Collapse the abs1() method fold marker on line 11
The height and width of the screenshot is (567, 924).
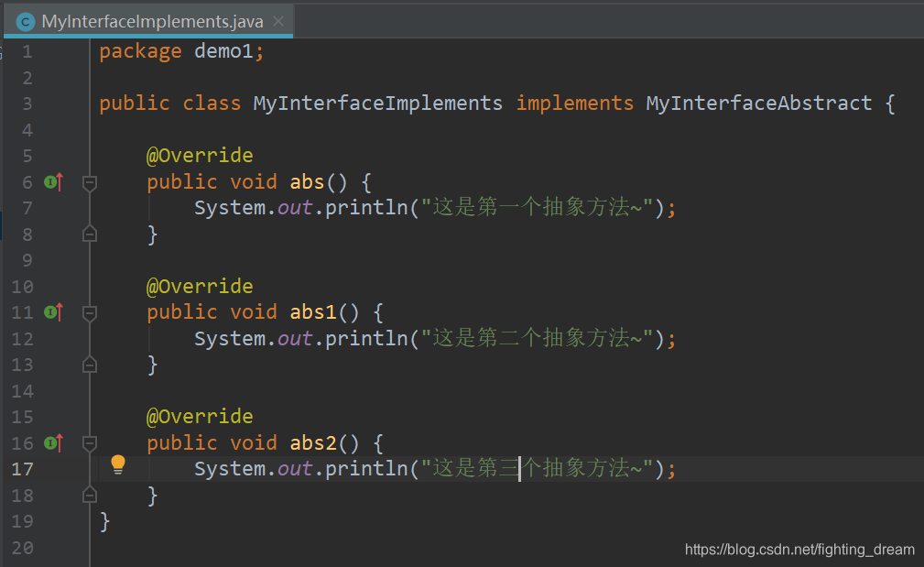pyautogui.click(x=90, y=313)
